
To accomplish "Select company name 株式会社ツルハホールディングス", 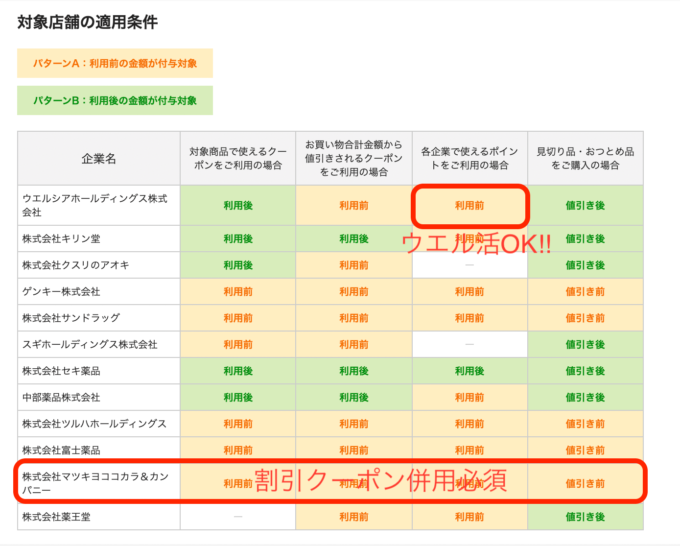I will coord(95,424).
